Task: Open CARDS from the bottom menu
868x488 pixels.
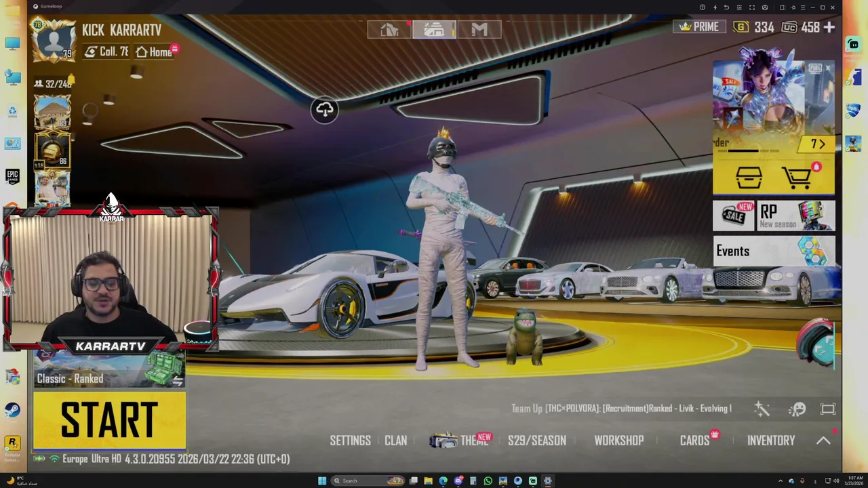Action: click(694, 441)
